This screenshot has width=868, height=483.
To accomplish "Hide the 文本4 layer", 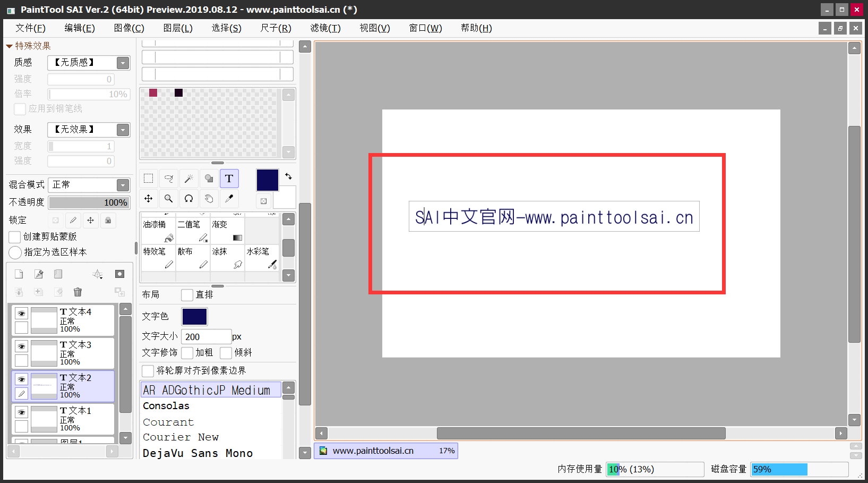I will click(21, 313).
